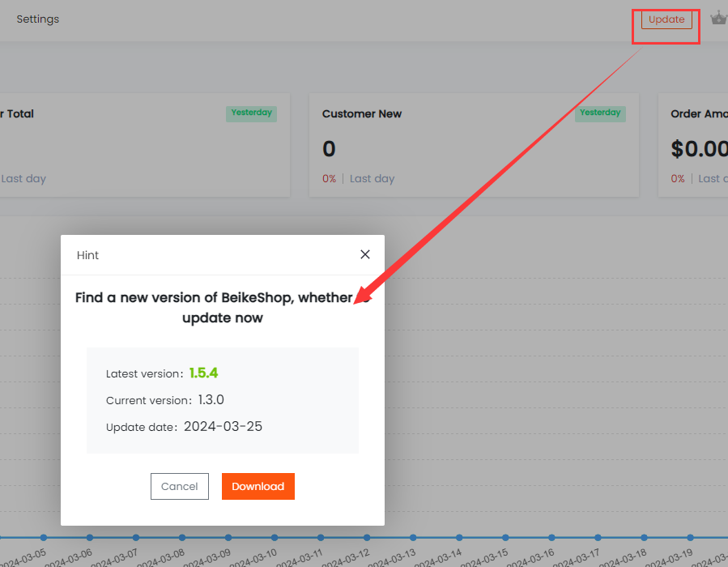This screenshot has height=567, width=728.
Task: Click the Update date label
Action: tap(142, 427)
